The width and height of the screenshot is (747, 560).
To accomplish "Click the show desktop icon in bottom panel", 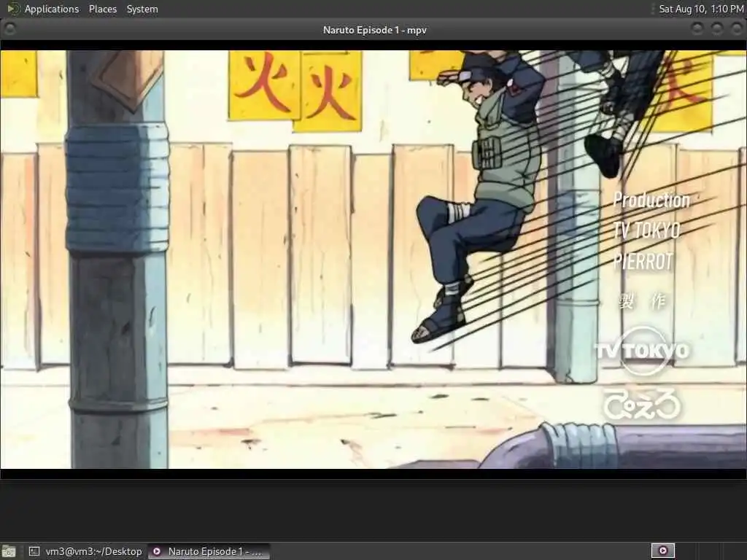I will click(9, 551).
